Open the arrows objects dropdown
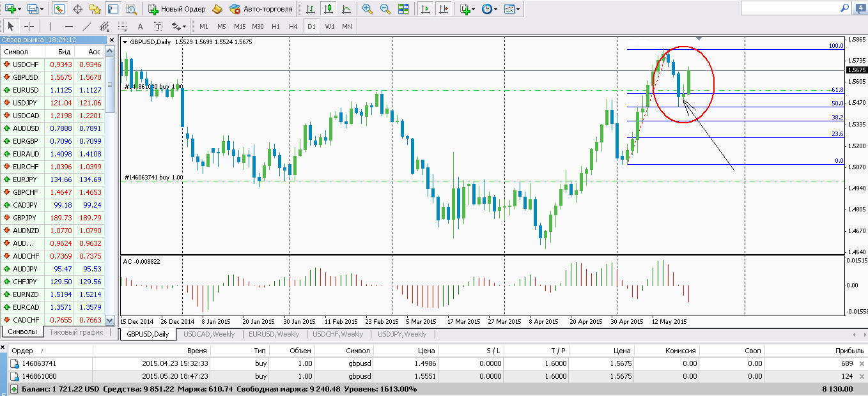 coord(179,26)
